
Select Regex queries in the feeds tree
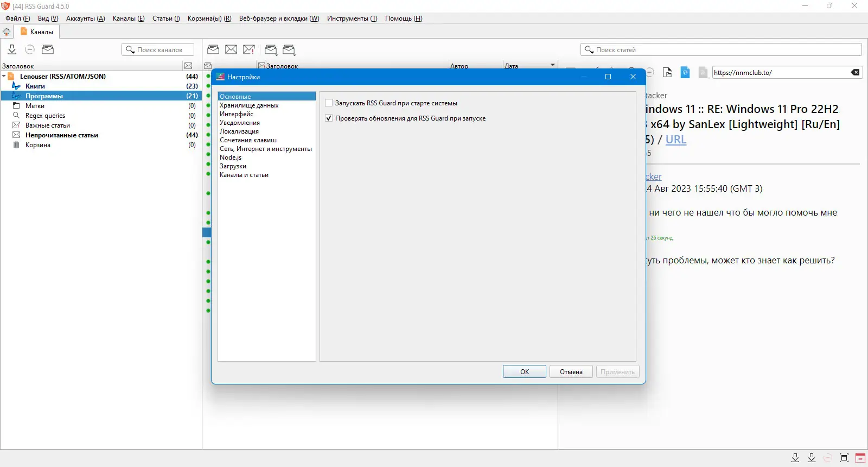click(101, 116)
